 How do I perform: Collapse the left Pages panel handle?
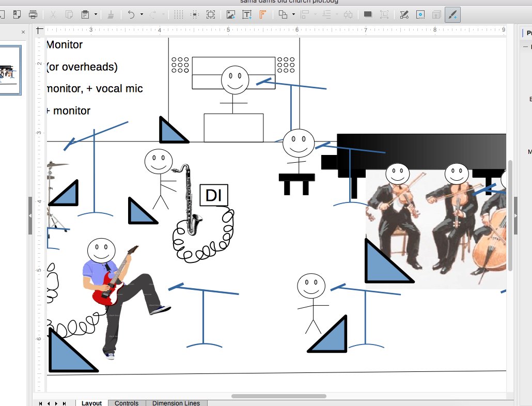coord(30,215)
